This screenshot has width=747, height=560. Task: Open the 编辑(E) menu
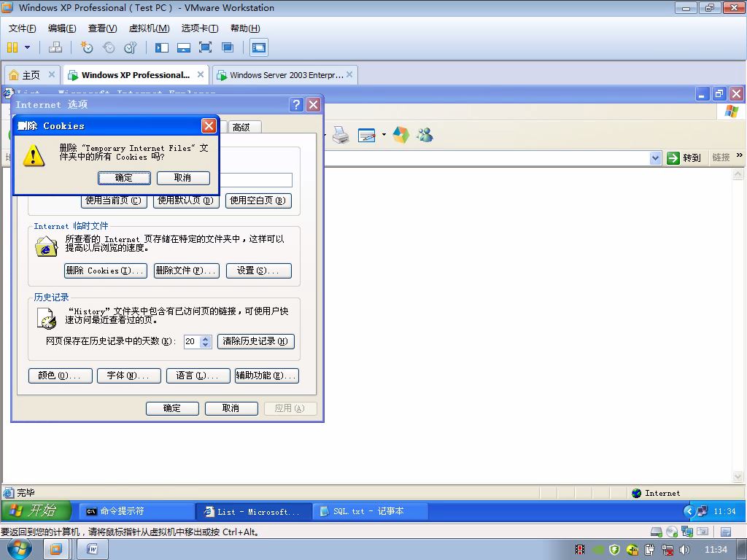click(x=62, y=28)
